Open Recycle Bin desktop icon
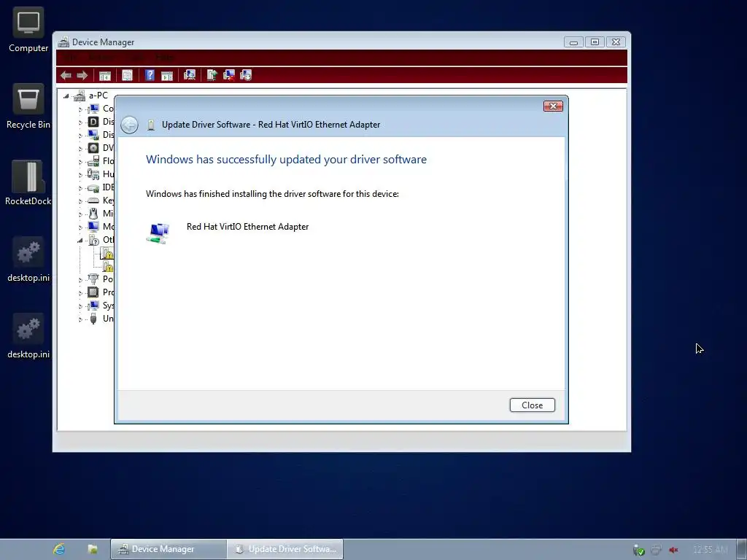This screenshot has height=560, width=747. [28, 106]
